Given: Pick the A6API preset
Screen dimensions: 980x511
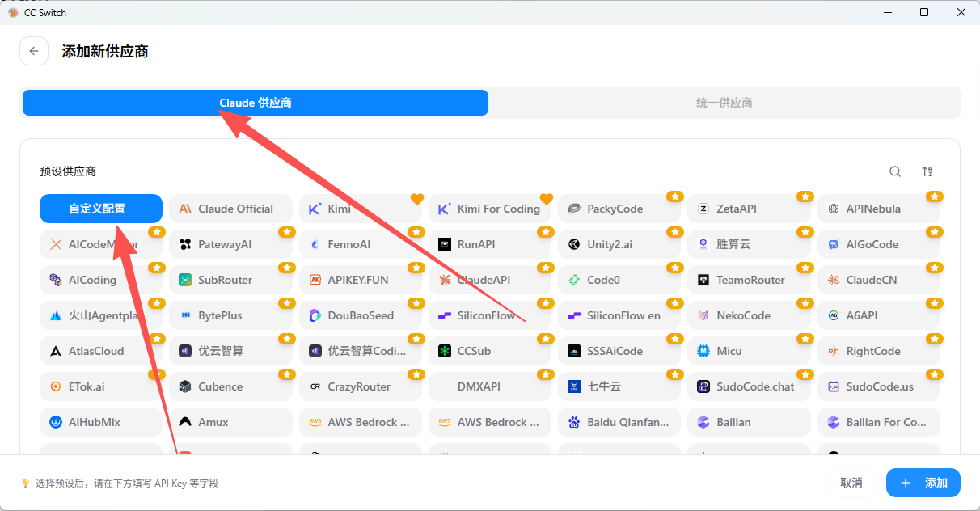Looking at the screenshot, I should [879, 315].
